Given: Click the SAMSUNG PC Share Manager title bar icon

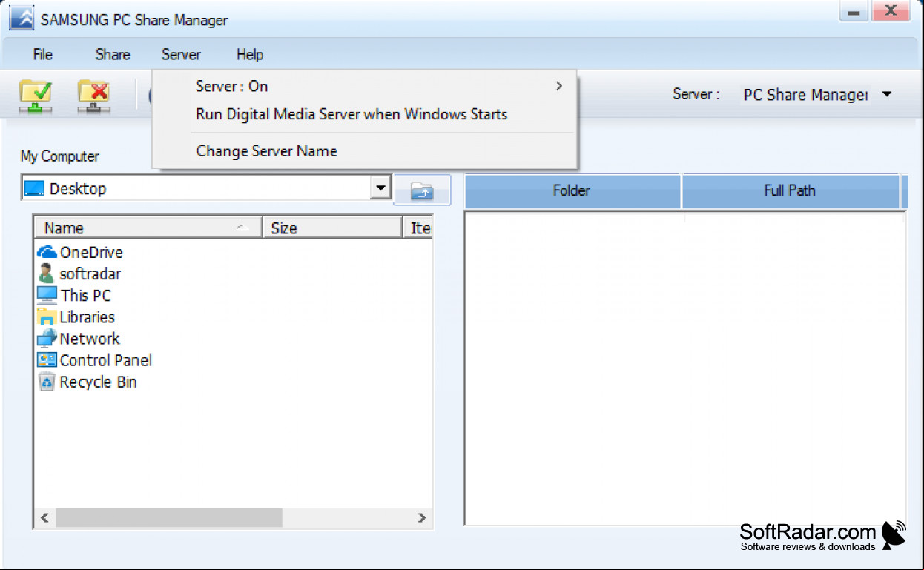Looking at the screenshot, I should click(22, 19).
